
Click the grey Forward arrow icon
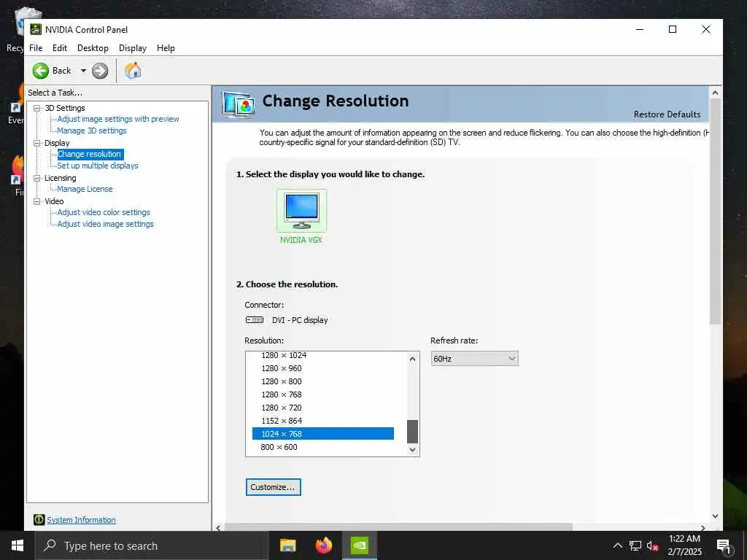[100, 71]
